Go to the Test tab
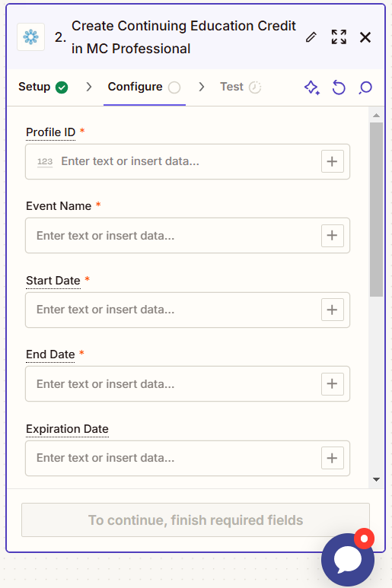392x588 pixels. (241, 87)
